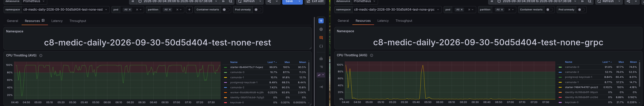Open datasource Prometheus dropdown in rest window

coord(34,2)
